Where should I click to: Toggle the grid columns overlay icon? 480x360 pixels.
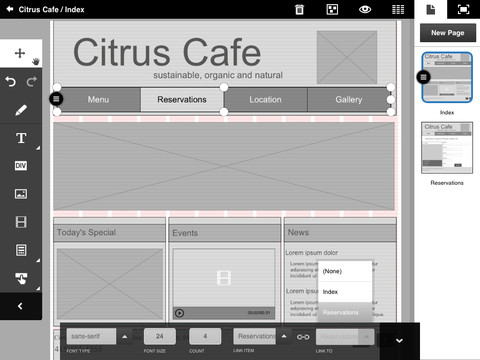398,9
